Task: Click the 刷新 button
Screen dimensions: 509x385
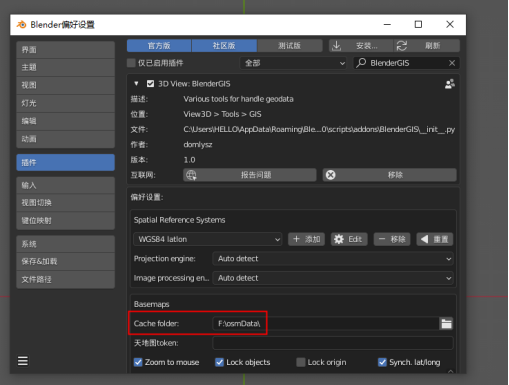Action: pos(427,46)
